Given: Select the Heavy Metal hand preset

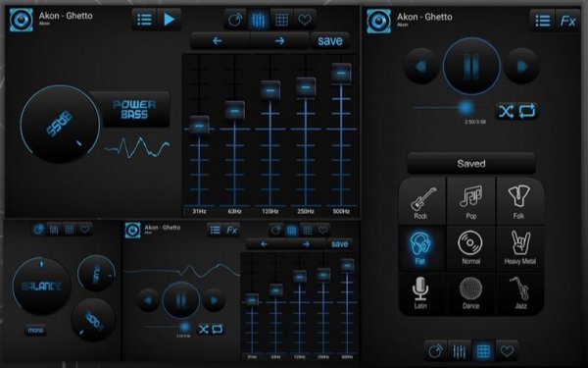Looking at the screenshot, I should pos(519,248).
